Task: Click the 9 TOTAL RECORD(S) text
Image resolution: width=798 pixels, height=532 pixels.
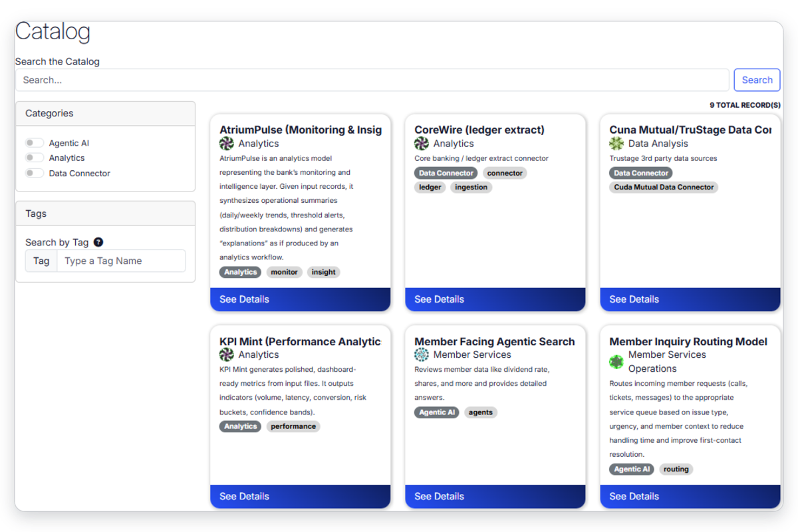Action: (x=745, y=105)
